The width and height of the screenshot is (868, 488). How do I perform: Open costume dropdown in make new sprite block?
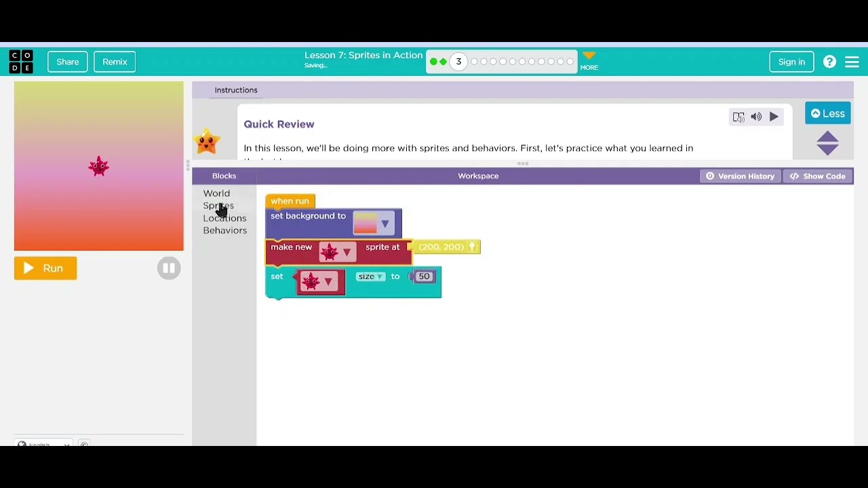[337, 252]
